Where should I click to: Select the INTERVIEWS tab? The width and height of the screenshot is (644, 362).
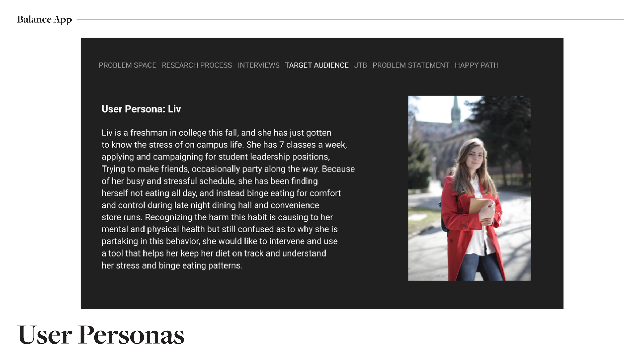click(258, 65)
